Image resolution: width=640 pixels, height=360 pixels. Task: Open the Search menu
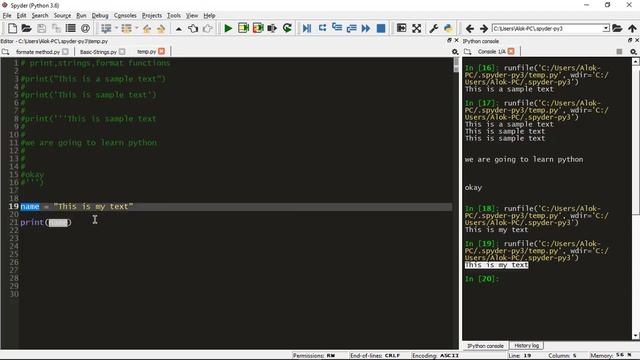coord(40,16)
